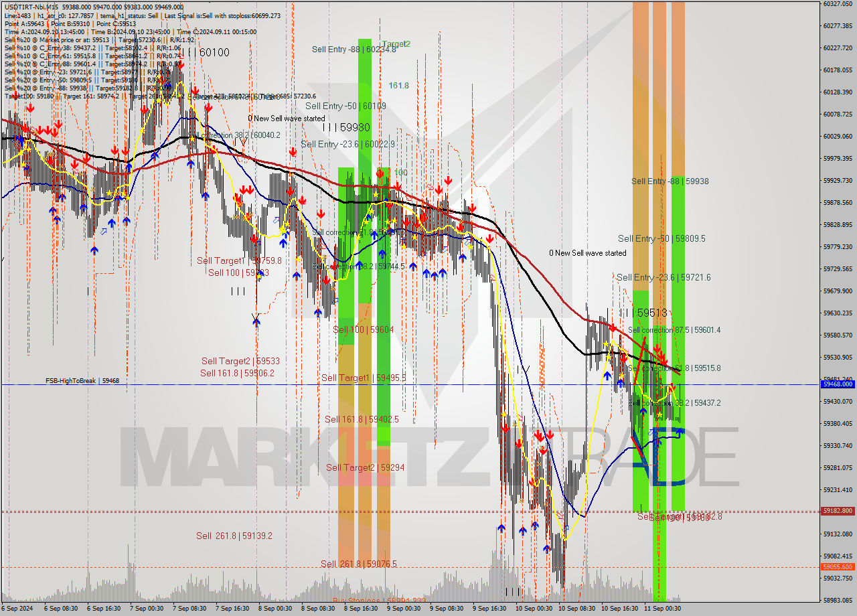This screenshot has width=857, height=616.
Task: Select the blue 59468.000 price tag
Action: 838,384
